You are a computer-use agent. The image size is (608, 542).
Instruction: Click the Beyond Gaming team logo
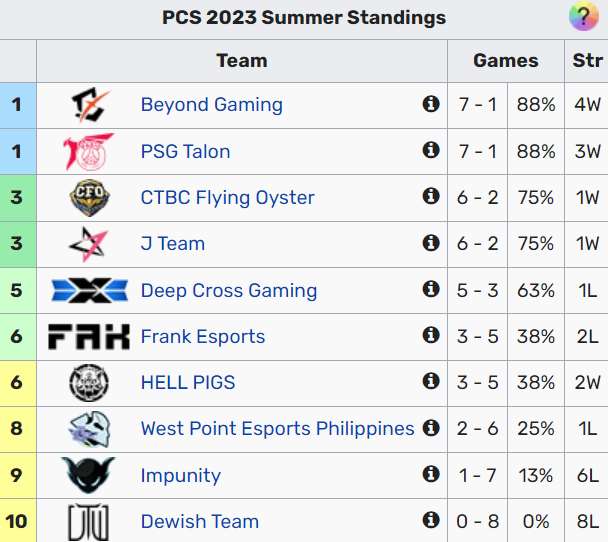89,105
